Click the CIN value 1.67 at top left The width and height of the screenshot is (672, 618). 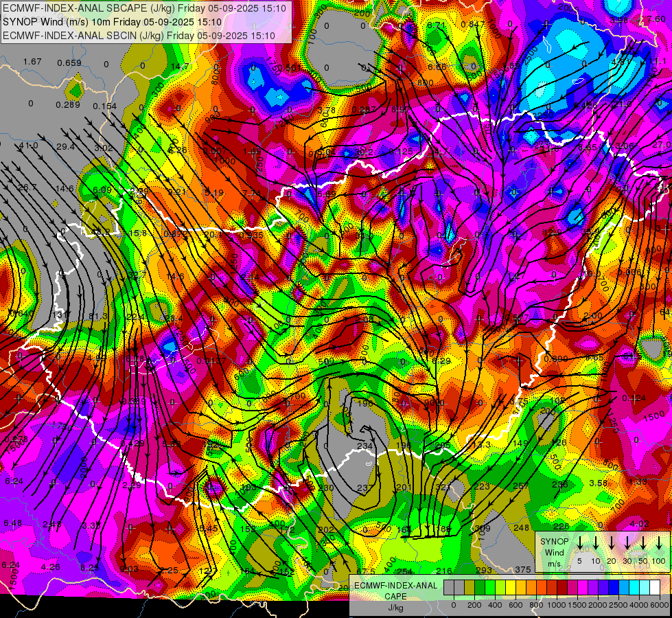(32, 61)
